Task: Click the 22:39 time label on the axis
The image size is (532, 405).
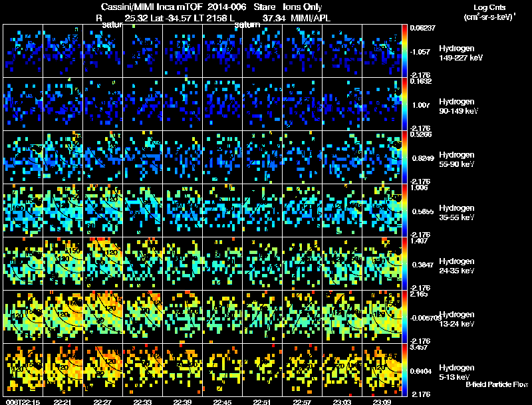Action: tap(182, 402)
